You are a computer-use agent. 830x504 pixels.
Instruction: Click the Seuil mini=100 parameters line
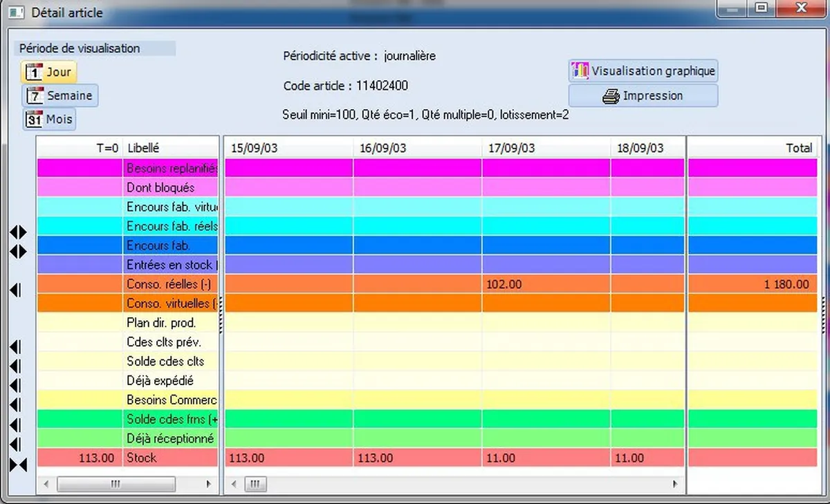click(x=426, y=115)
